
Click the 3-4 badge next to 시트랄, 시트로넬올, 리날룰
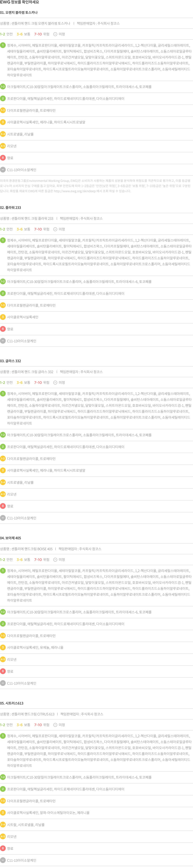click(3, 825)
